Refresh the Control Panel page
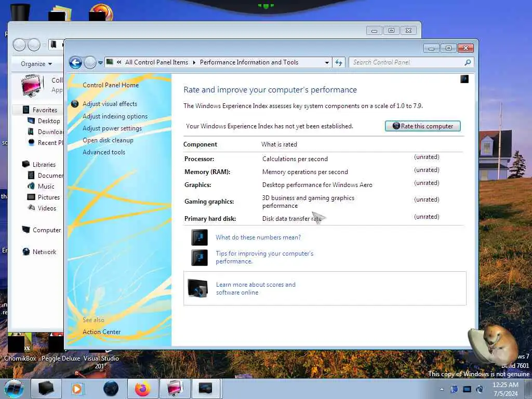This screenshot has width=532, height=399. [x=339, y=62]
